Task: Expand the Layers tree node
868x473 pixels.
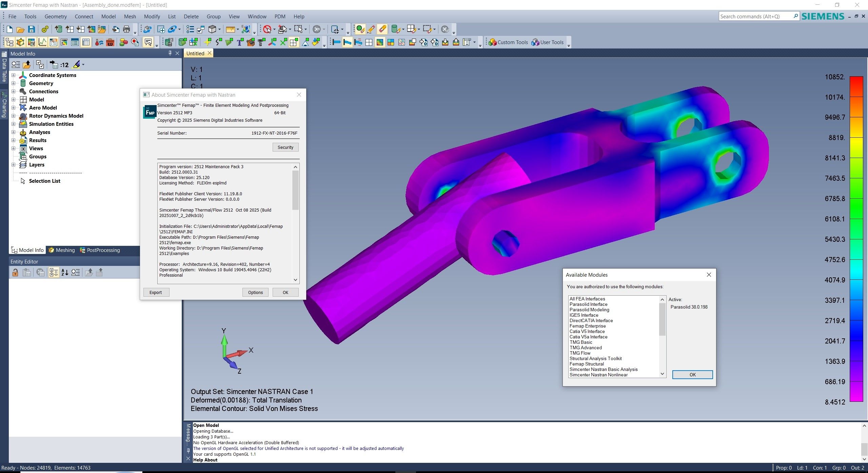Action: (13, 165)
